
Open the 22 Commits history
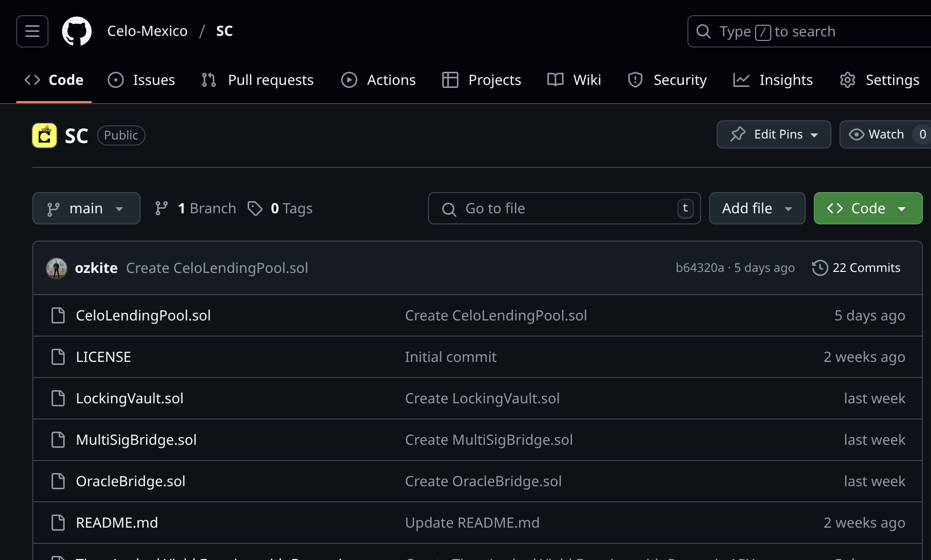(856, 268)
